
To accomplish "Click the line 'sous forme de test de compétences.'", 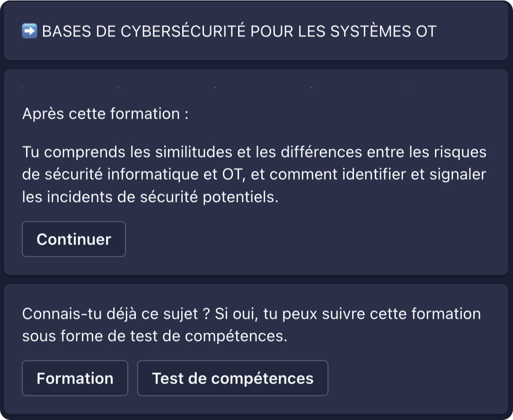I will click(x=154, y=336).
